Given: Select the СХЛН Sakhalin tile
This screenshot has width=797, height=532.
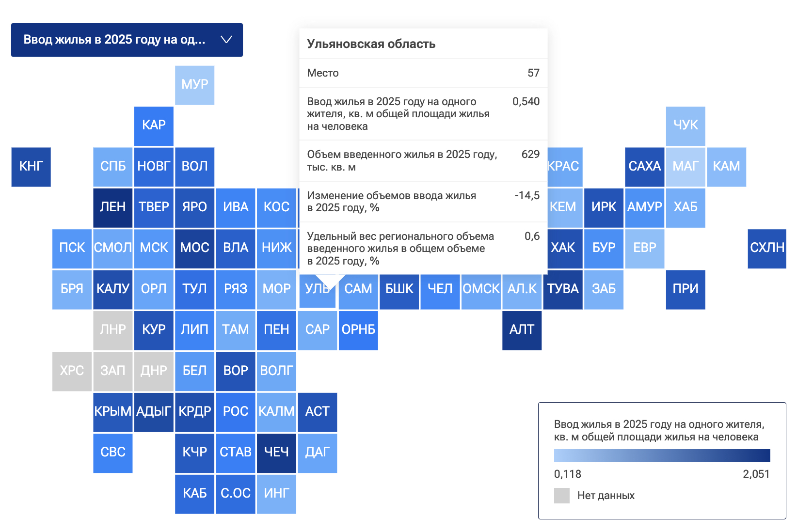Looking at the screenshot, I should (767, 248).
